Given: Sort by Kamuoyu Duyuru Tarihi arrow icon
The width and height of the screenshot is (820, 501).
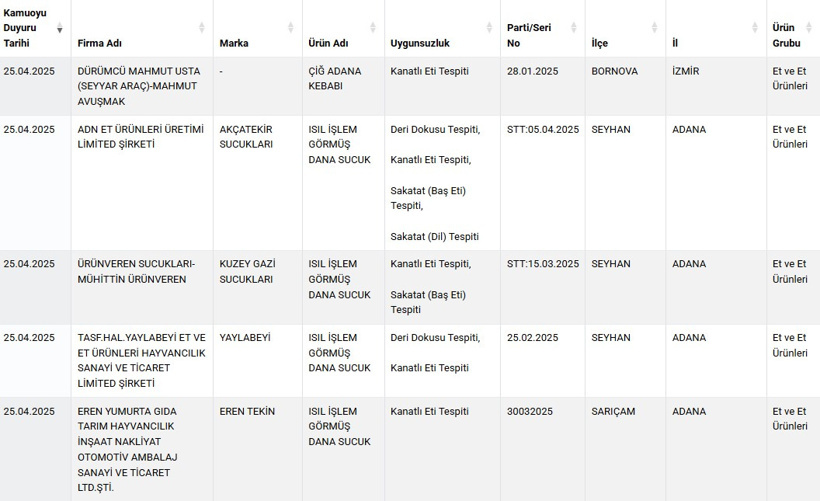Looking at the screenshot, I should [x=60, y=28].
